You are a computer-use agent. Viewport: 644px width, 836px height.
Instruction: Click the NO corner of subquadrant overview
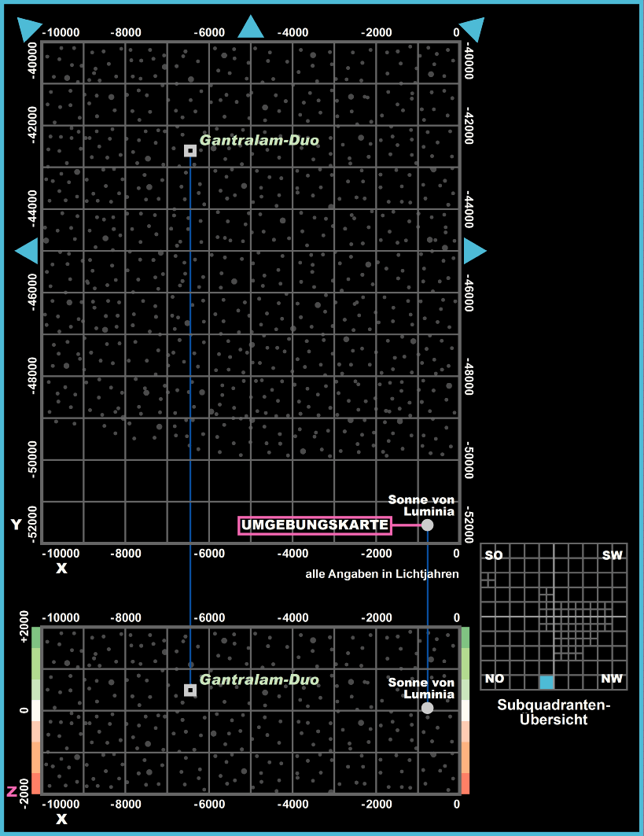coord(495,679)
